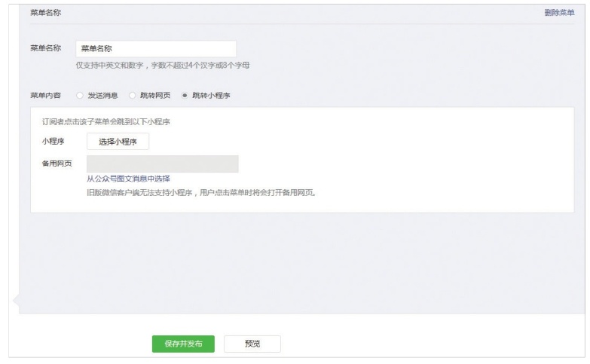Click the 小程序 label beside the 选择小程序 button
The height and width of the screenshot is (364, 590).
click(53, 141)
